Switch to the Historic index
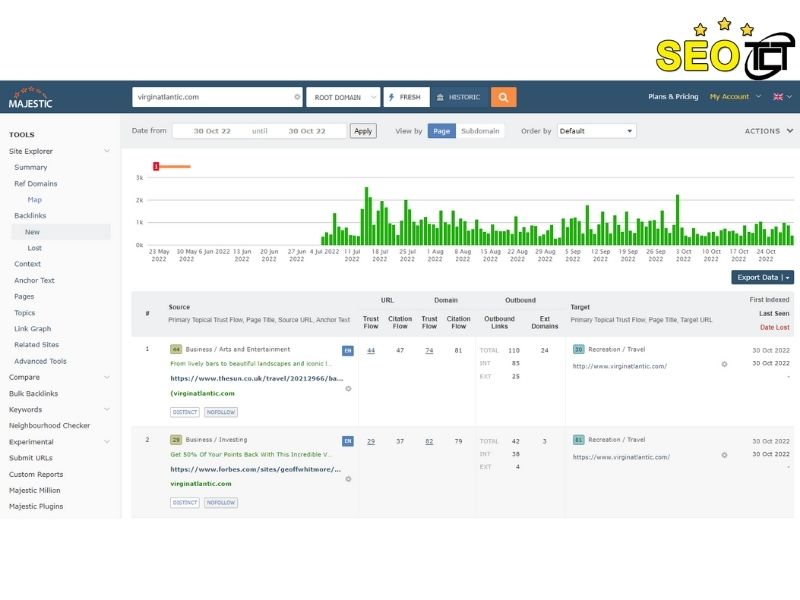 click(x=459, y=97)
